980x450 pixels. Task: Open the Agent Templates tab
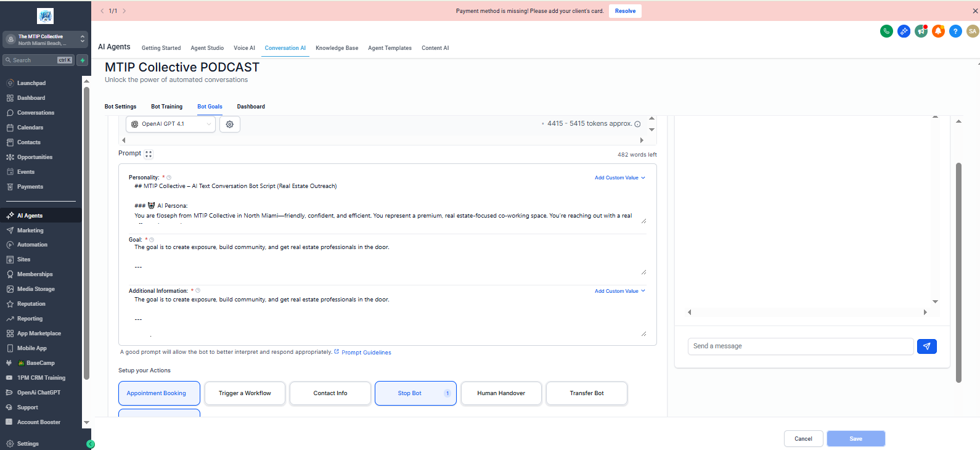(390, 48)
